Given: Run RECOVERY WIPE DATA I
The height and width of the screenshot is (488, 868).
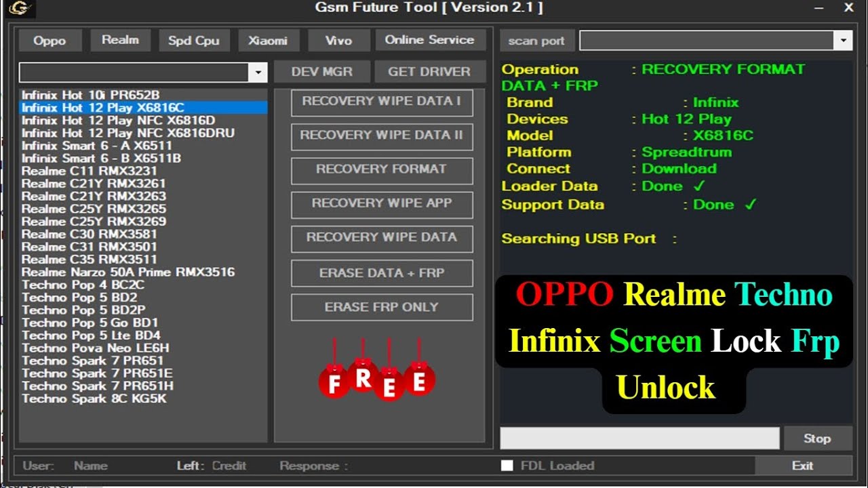Looking at the screenshot, I should (x=382, y=102).
